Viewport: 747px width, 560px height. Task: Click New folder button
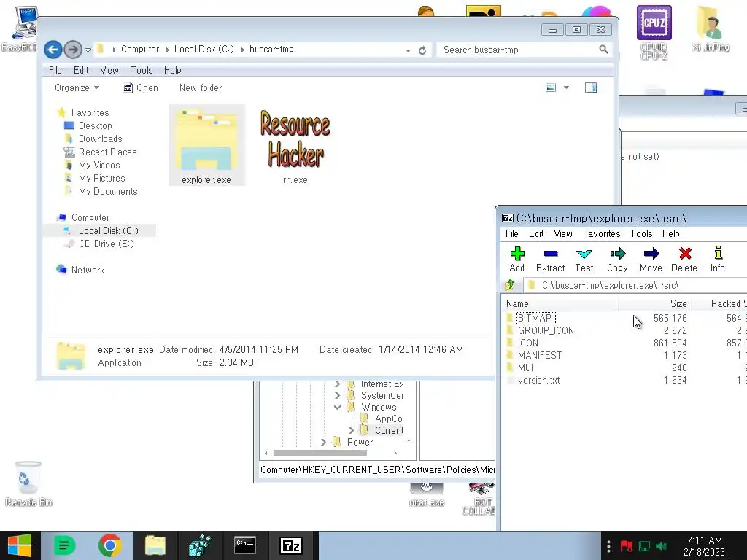(201, 87)
